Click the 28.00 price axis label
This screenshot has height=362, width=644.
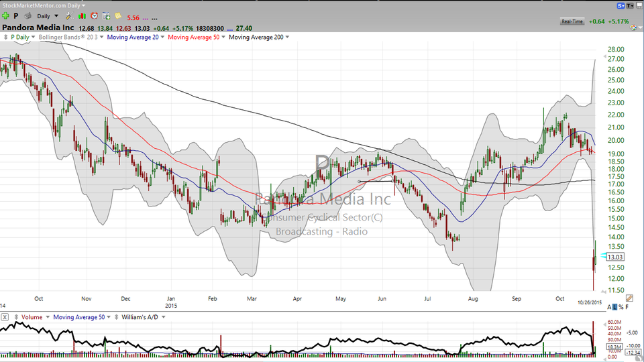pyautogui.click(x=616, y=49)
